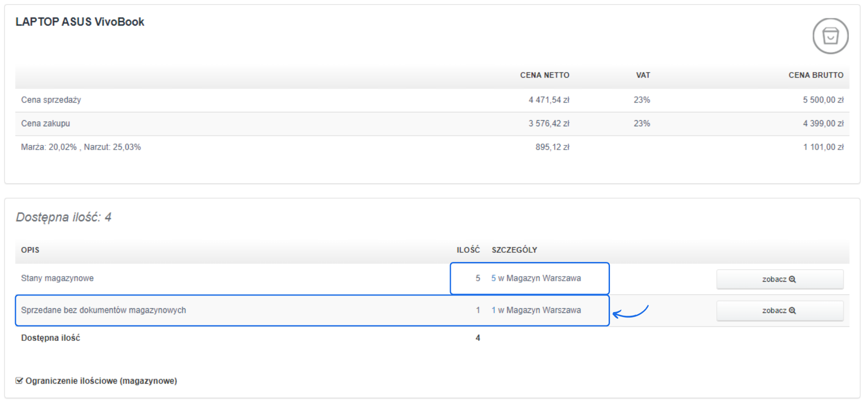Click magnifier icon in Stany magazynowe row
The image size is (868, 401).
(792, 279)
